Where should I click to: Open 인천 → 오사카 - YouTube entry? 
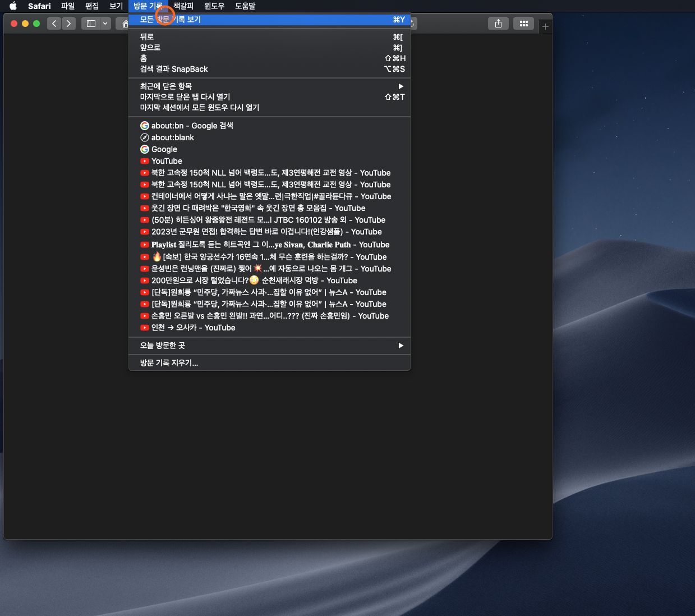270,328
